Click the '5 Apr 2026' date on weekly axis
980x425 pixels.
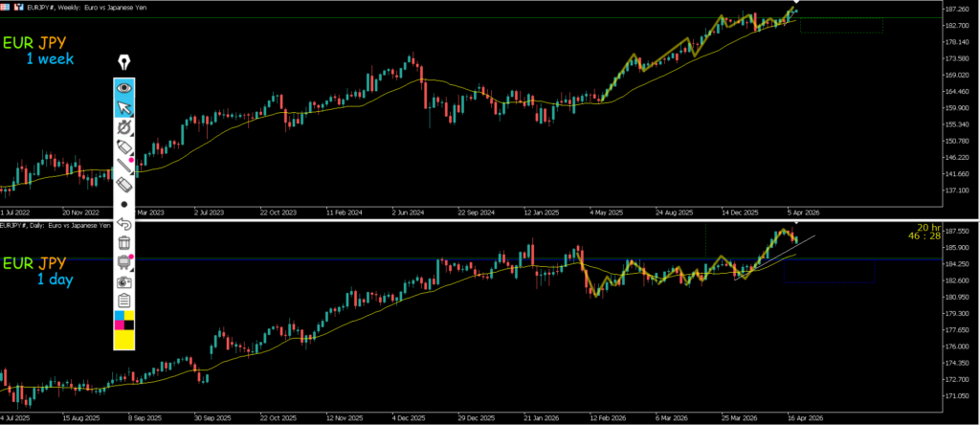(803, 212)
